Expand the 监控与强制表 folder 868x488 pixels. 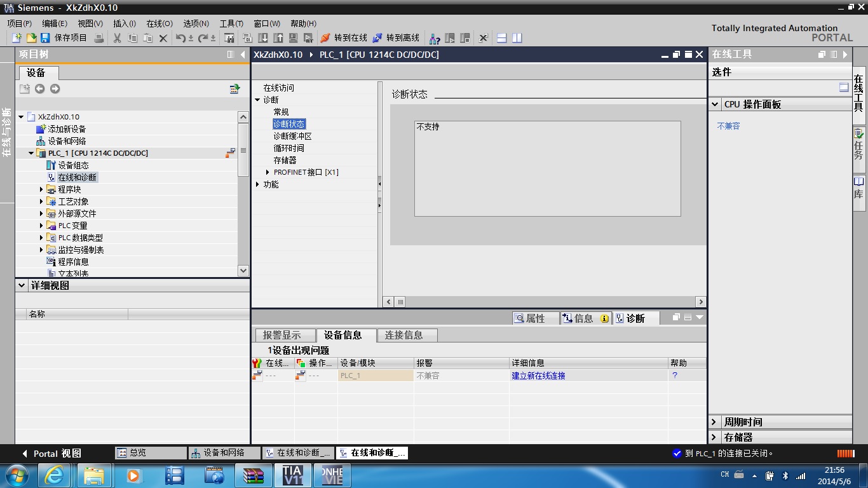[42, 250]
